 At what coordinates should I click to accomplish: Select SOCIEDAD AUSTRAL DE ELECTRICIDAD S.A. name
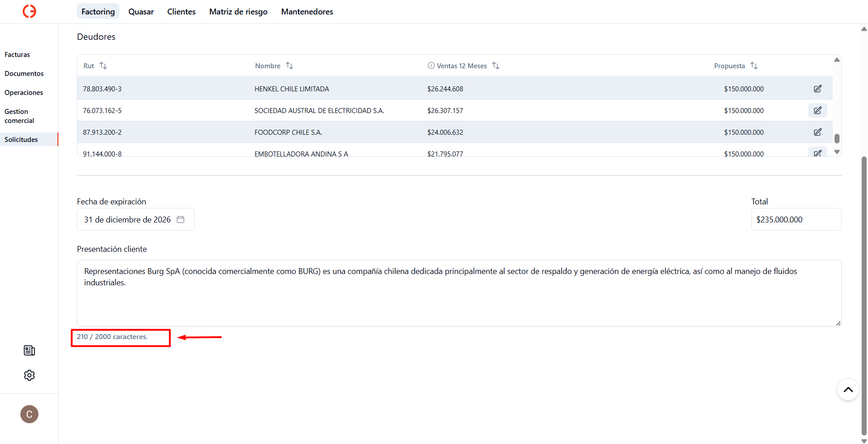click(x=319, y=111)
